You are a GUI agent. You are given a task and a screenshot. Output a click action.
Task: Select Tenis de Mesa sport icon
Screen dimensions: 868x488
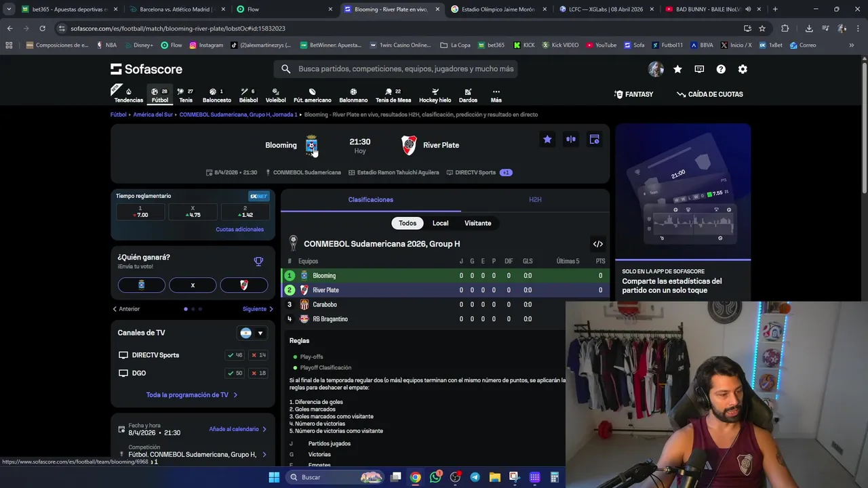pos(393,95)
